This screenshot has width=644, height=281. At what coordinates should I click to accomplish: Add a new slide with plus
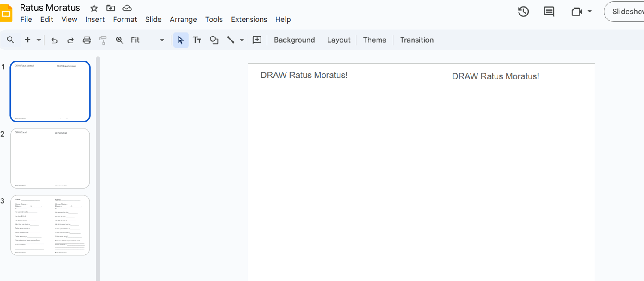tap(28, 40)
